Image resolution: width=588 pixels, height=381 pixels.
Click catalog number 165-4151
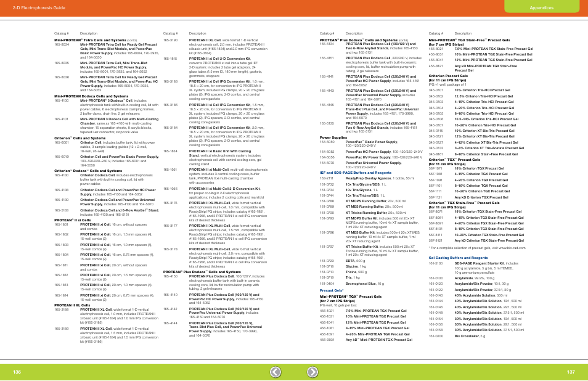pos(327,58)
